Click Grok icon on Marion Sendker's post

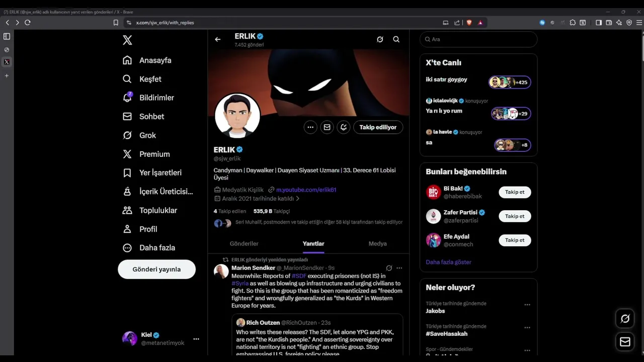coord(389,268)
